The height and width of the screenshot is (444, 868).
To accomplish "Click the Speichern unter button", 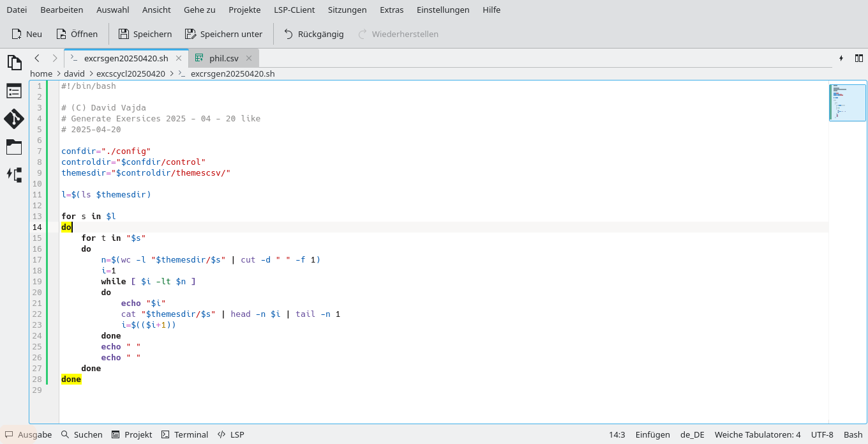I will coord(223,34).
